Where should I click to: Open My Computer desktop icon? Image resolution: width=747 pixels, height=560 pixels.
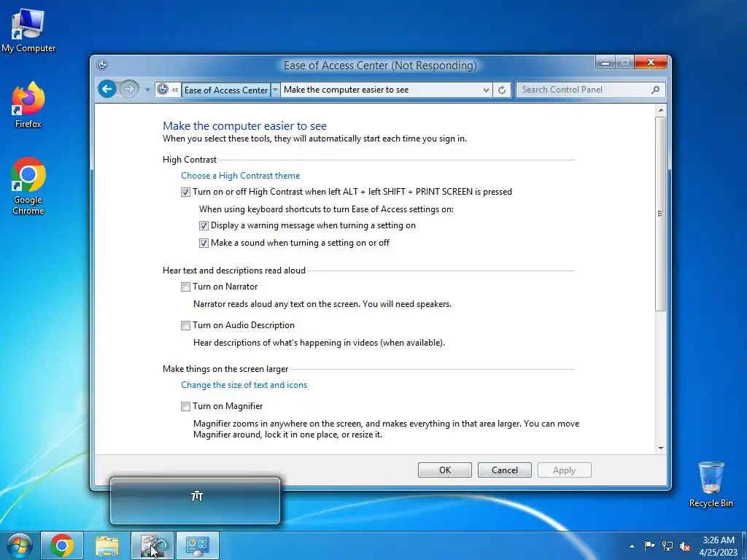pyautogui.click(x=28, y=31)
